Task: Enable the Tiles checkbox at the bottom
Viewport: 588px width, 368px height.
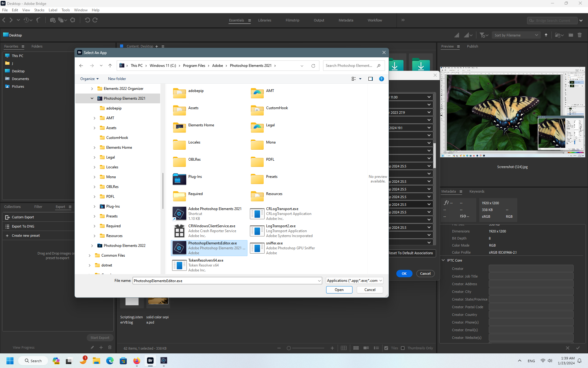Action: point(386,348)
